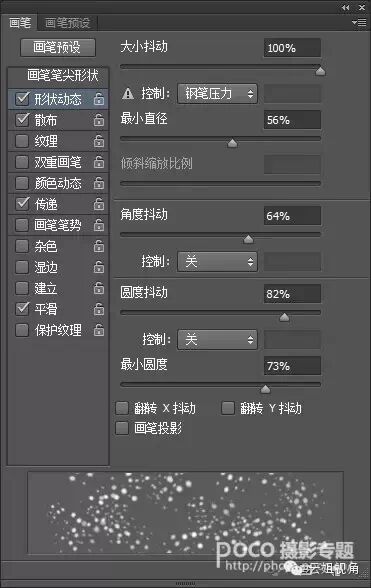Toggle the lock icon beside 传递
Screen dimensions: 371x588
tap(99, 204)
